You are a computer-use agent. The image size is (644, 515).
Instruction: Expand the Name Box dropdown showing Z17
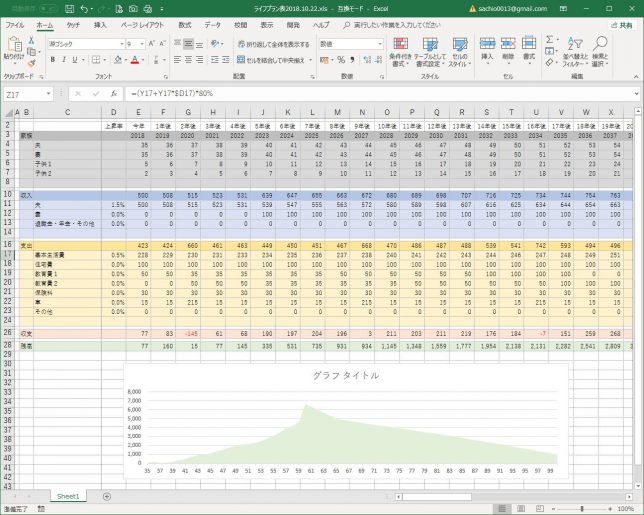(x=48, y=94)
